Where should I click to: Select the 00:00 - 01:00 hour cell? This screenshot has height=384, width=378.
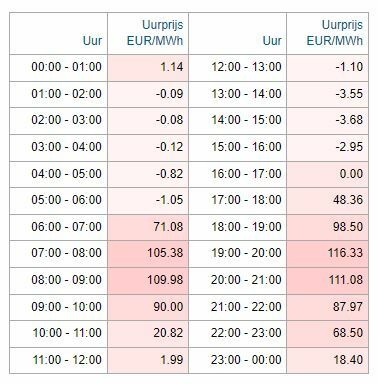(x=59, y=68)
